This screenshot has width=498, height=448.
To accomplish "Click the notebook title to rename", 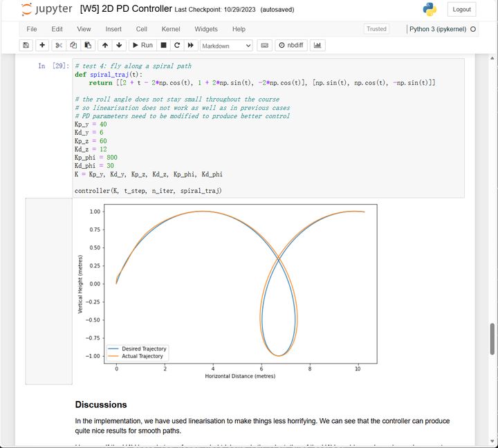I will tap(127, 10).
